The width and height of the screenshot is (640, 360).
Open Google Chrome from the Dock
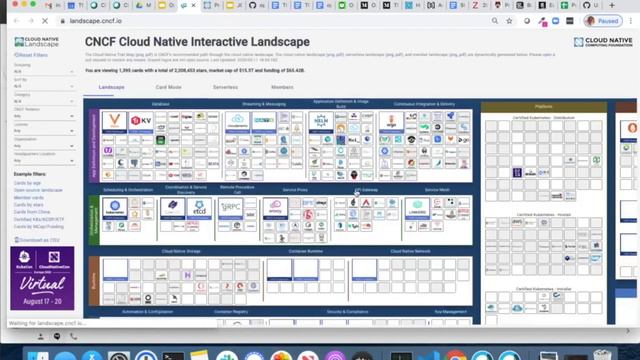456,356
